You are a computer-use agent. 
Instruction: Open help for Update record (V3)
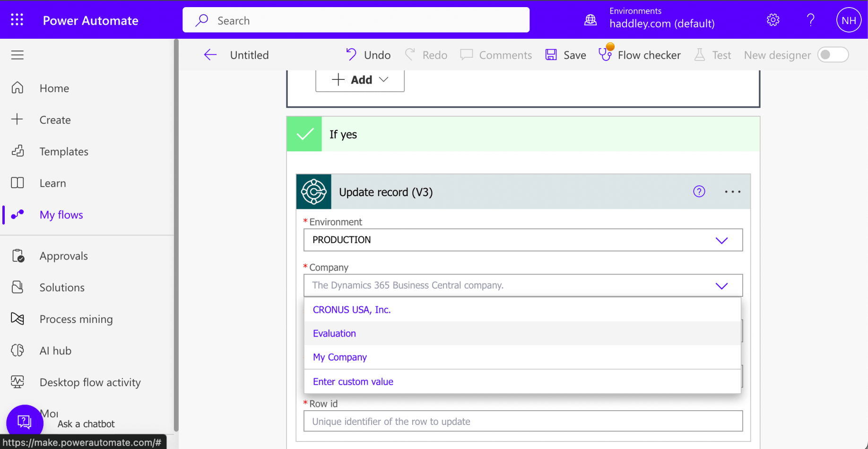click(x=699, y=191)
